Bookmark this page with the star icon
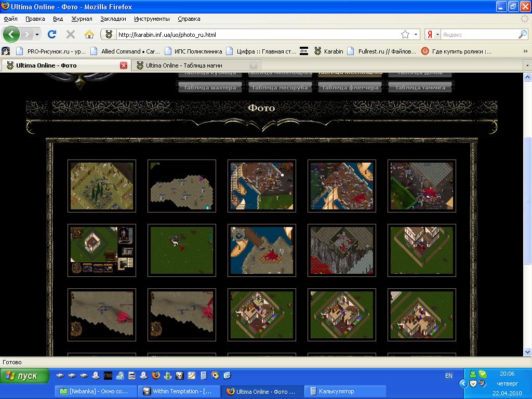The width and height of the screenshot is (532, 399). click(405, 34)
